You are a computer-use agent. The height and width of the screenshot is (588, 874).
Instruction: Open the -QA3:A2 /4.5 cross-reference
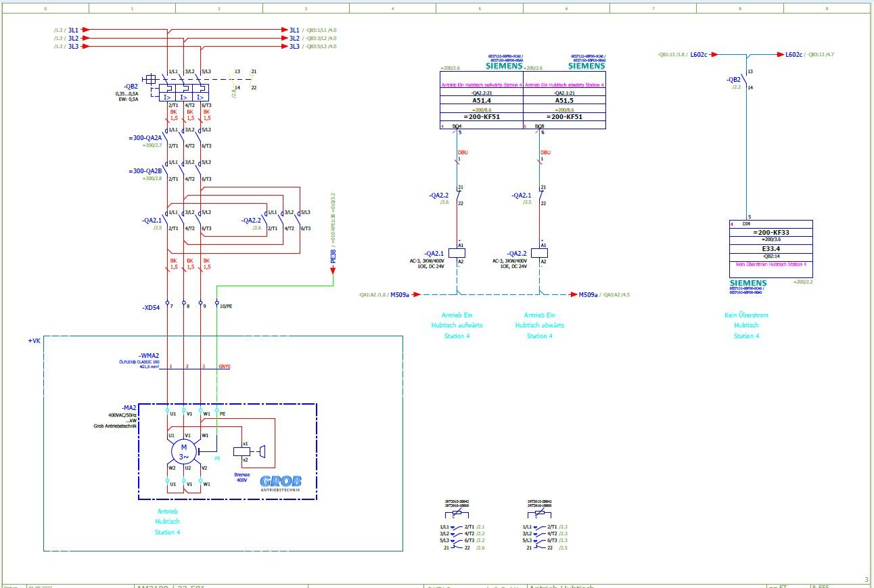(x=615, y=294)
